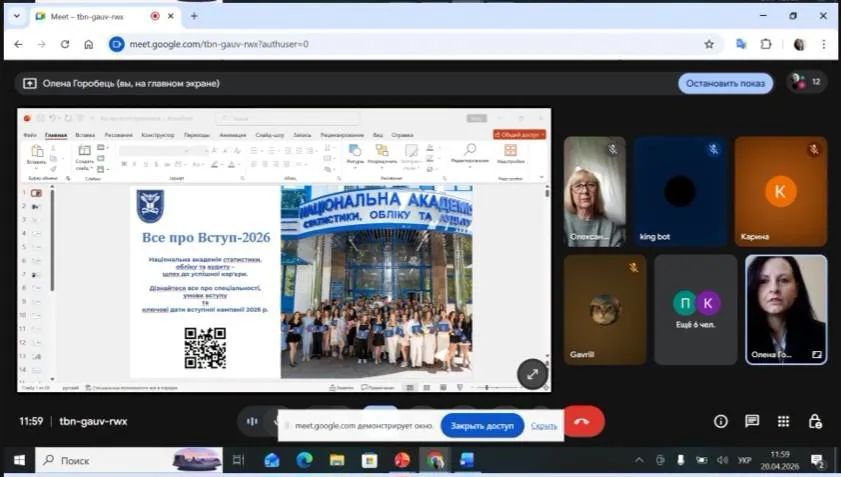Open the chat with everyone panel
Image resolution: width=841 pixels, height=477 pixels.
[752, 422]
